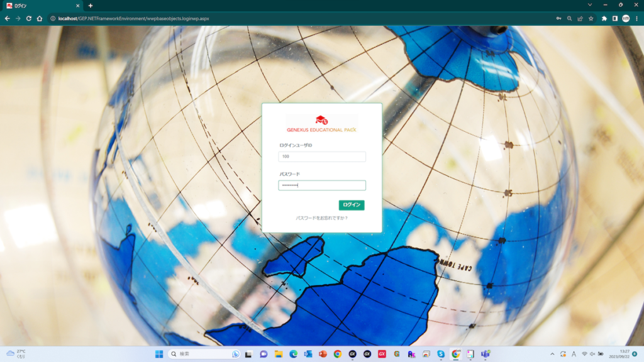
Task: Open the clock and date panel
Action: click(619, 354)
